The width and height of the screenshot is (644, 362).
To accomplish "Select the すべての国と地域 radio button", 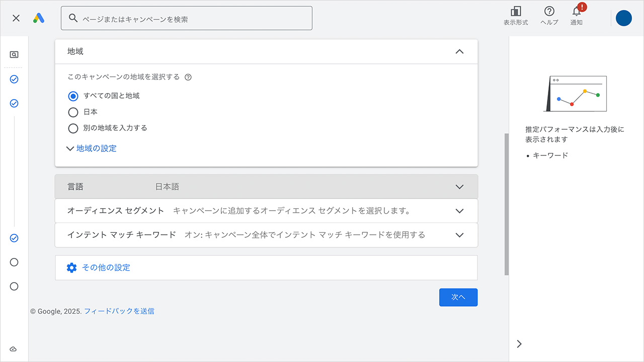I will 73,96.
